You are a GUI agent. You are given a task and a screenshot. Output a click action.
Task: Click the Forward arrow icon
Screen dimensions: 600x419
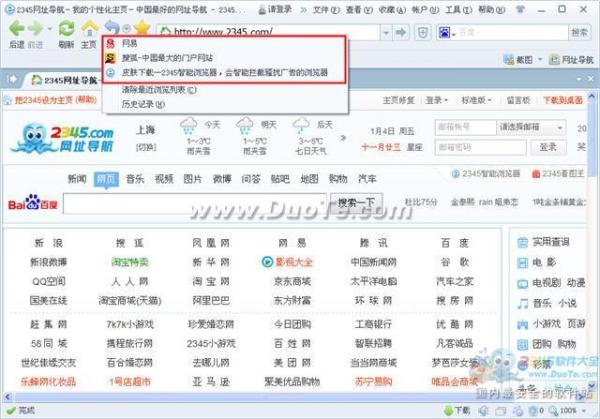36,29
